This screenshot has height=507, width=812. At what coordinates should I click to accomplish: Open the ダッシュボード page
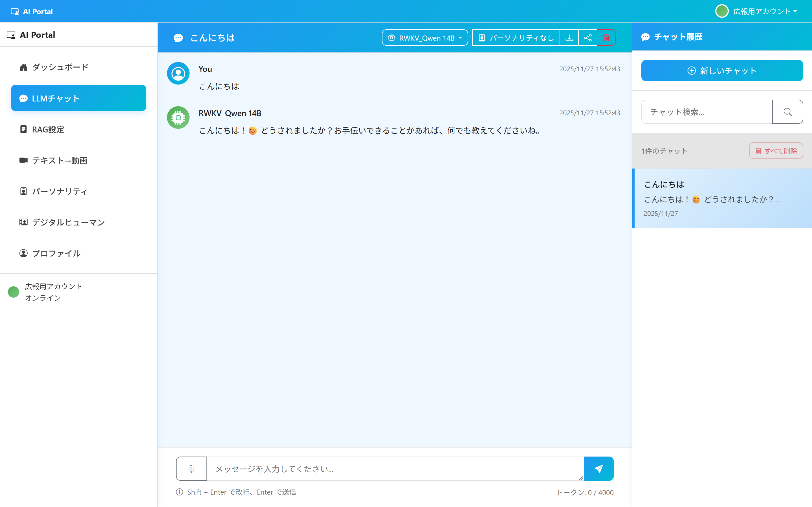60,67
